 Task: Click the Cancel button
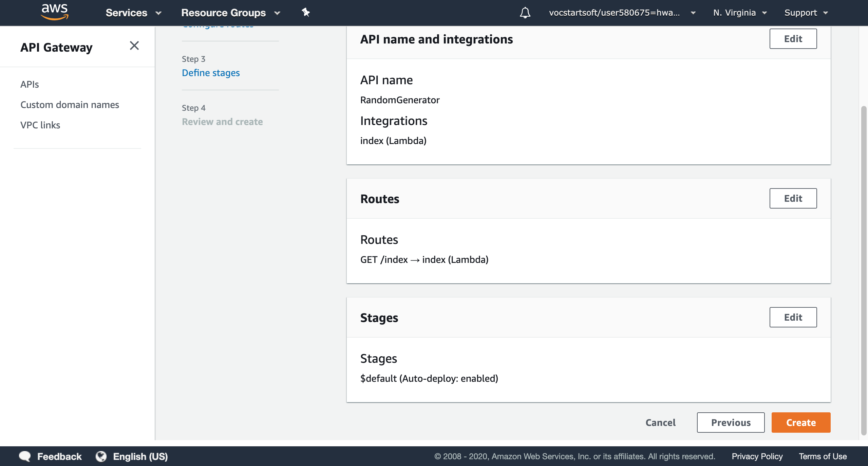(x=660, y=423)
